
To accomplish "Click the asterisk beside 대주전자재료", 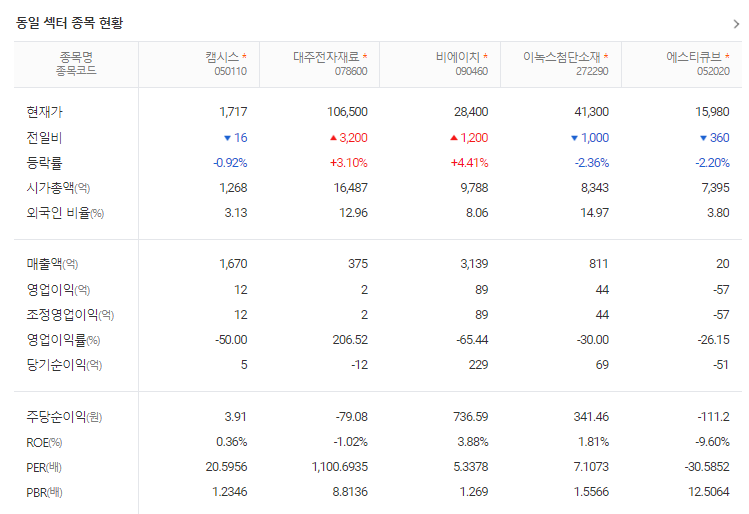I will 364,56.
